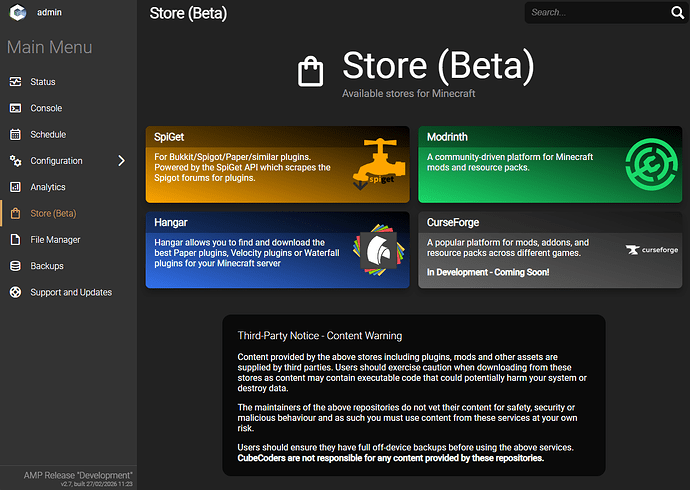Click the Store shopping bag sidebar icon
690x490 pixels.
pyautogui.click(x=15, y=213)
